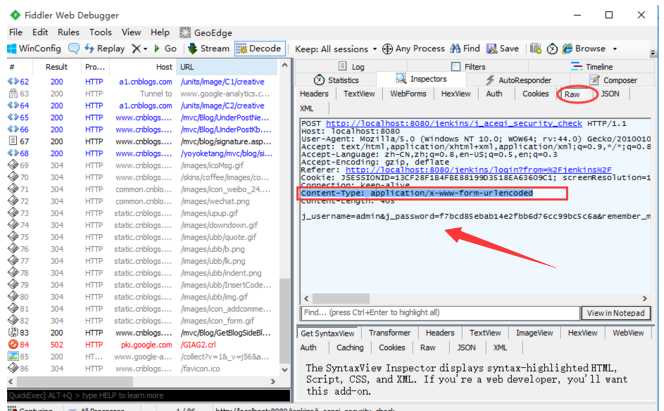Click the comment speech bubble icon

coord(74,49)
